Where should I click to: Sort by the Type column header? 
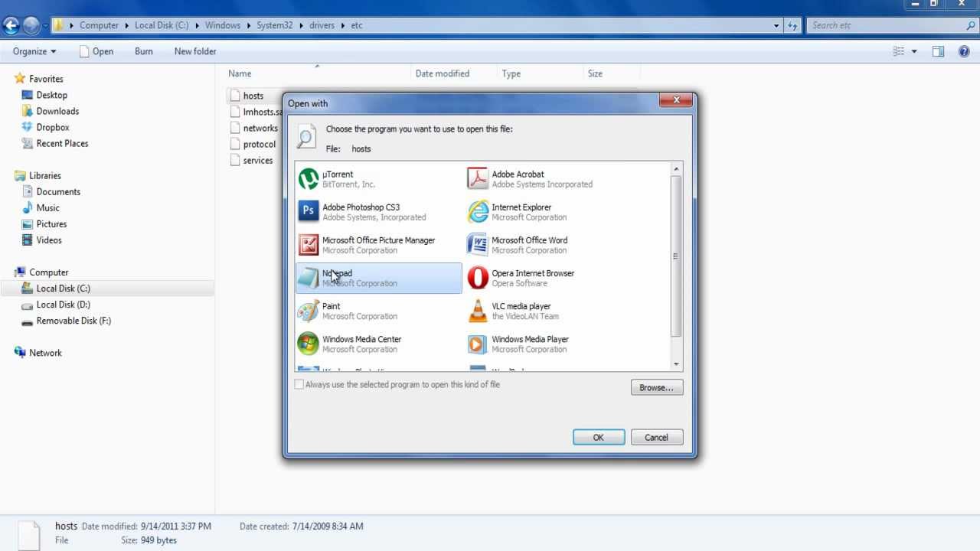tap(540, 73)
